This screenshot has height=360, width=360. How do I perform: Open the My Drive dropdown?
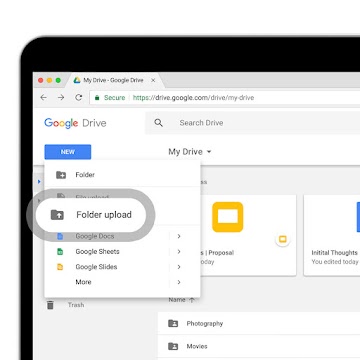(x=190, y=152)
